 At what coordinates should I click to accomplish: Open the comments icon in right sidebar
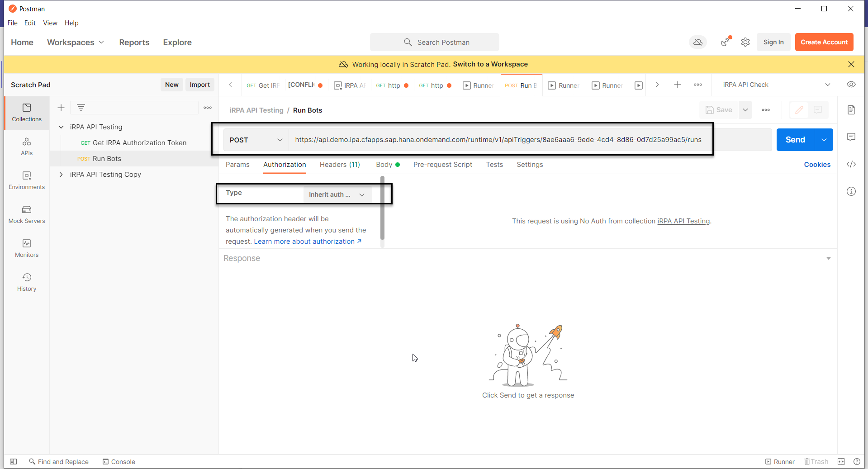[x=851, y=137]
